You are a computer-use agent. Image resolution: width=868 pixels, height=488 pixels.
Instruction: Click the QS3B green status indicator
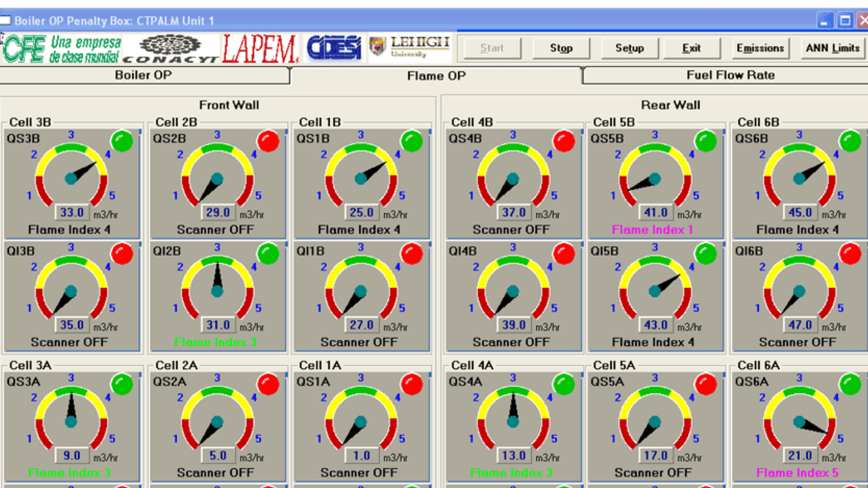coord(122,141)
